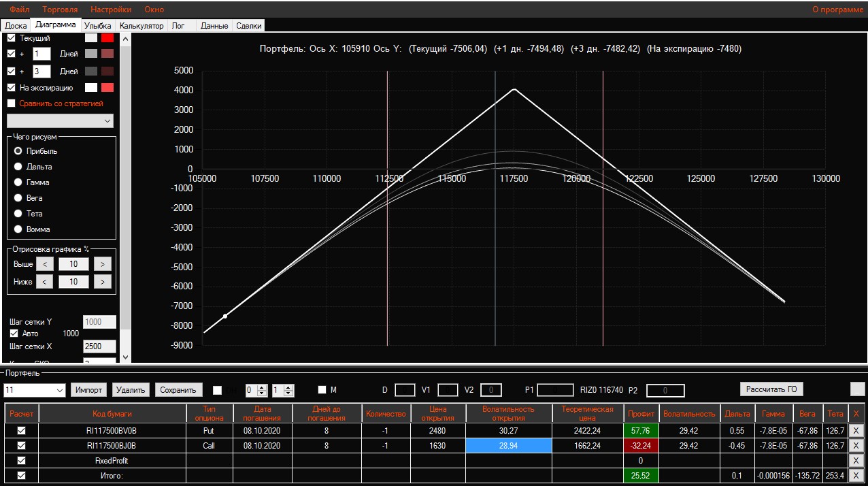Viewport: 868px width, 486px height.
Task: Click the X button in the Итого row
Action: pos(856,475)
